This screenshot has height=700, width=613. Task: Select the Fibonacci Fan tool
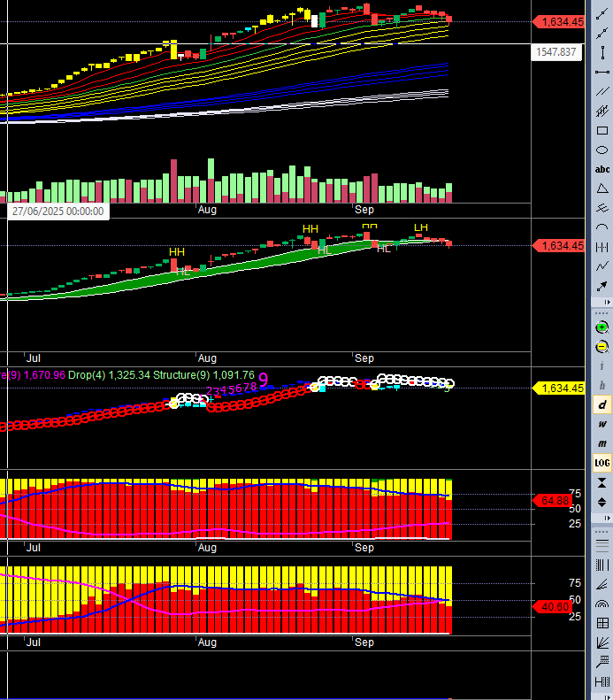point(602,584)
